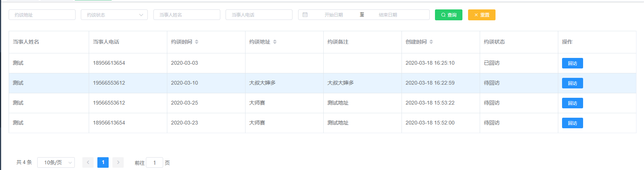Click phone 19566553612 in 2020-03-25 row

coord(109,103)
